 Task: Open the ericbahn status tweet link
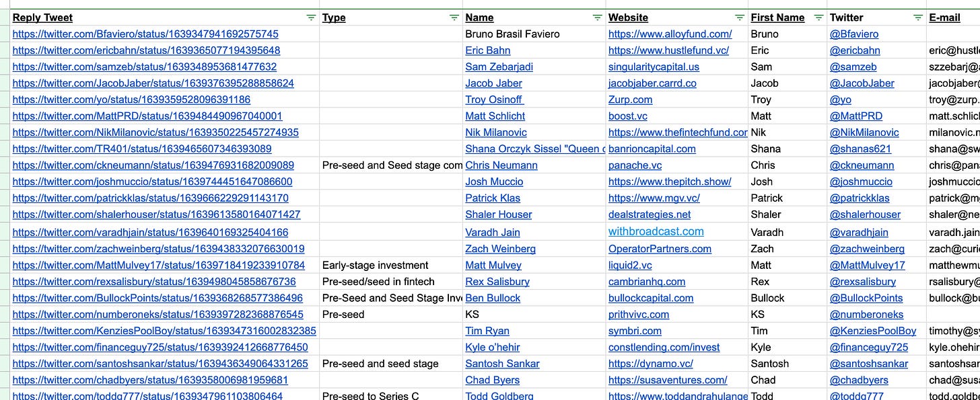147,50
